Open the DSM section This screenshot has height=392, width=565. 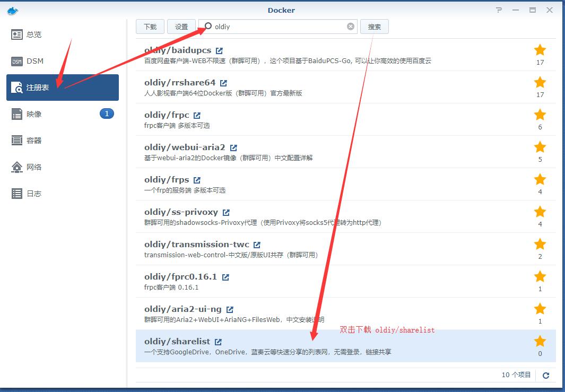(x=63, y=61)
